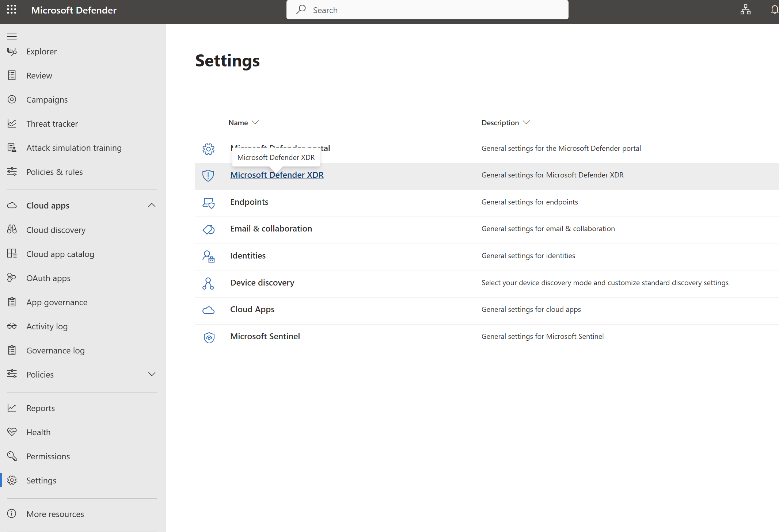
Task: Click the Reports chart icon
Action: pos(12,408)
